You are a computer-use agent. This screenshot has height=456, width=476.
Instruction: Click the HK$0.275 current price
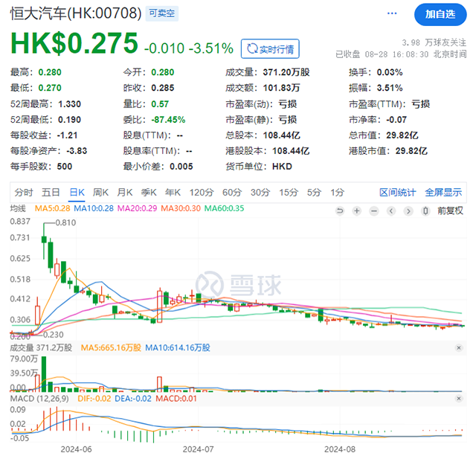(74, 43)
